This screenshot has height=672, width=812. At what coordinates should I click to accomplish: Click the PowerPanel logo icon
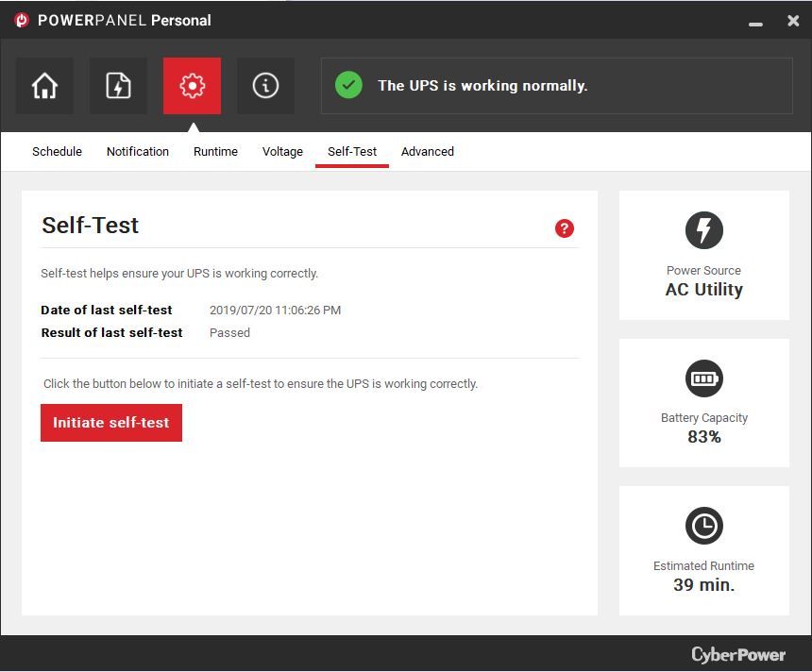pyautogui.click(x=22, y=20)
